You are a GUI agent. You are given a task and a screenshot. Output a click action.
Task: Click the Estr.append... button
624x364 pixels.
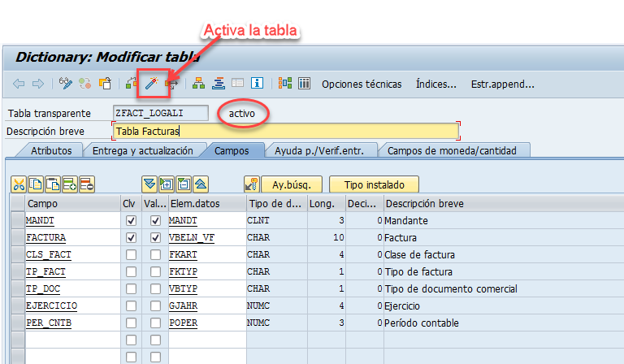503,84
